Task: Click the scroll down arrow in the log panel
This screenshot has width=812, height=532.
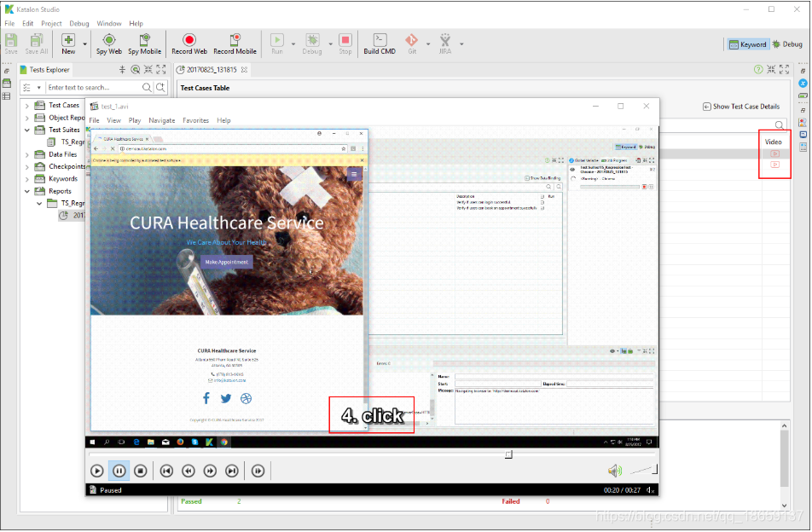Action: pyautogui.click(x=784, y=506)
